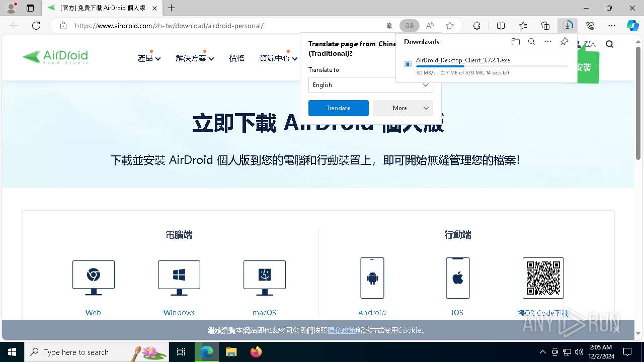This screenshot has height=362, width=644.
Task: Open the Windows Start menu
Action: pos(12,352)
